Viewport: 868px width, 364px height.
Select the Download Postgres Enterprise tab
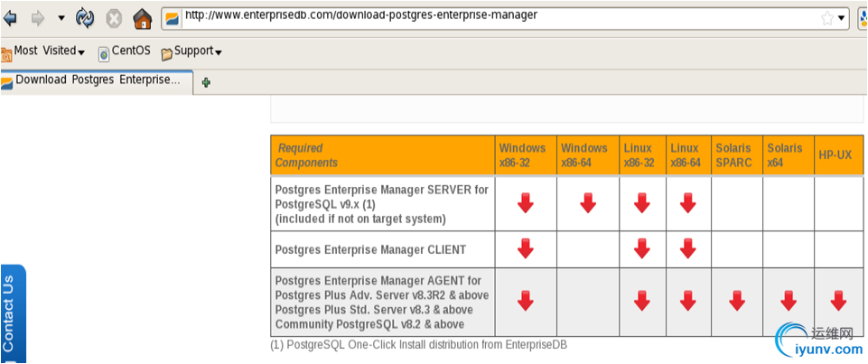96,80
